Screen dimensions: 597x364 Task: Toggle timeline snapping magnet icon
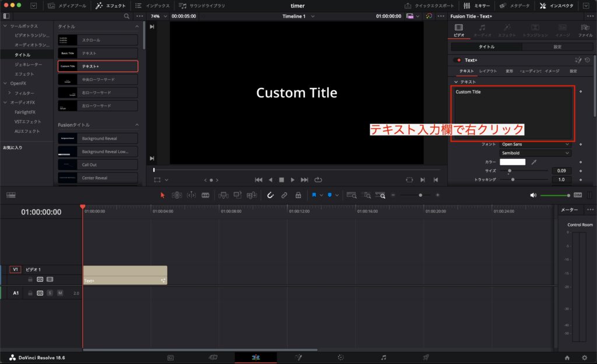point(271,196)
